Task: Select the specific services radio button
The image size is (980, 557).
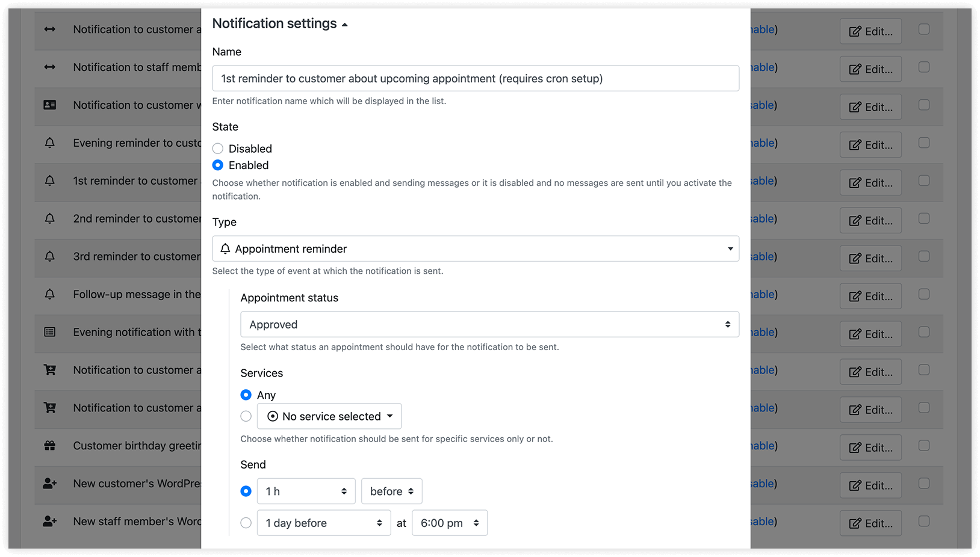Action: (x=246, y=416)
